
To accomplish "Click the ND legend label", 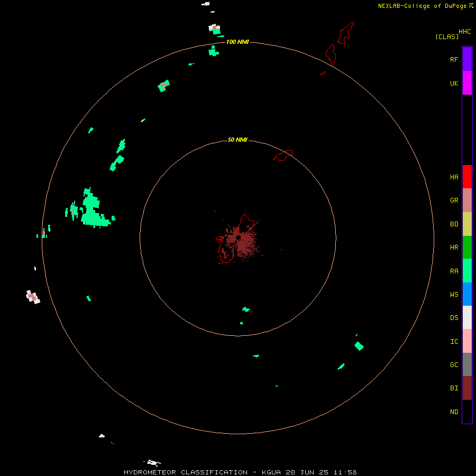I will coord(454,411).
